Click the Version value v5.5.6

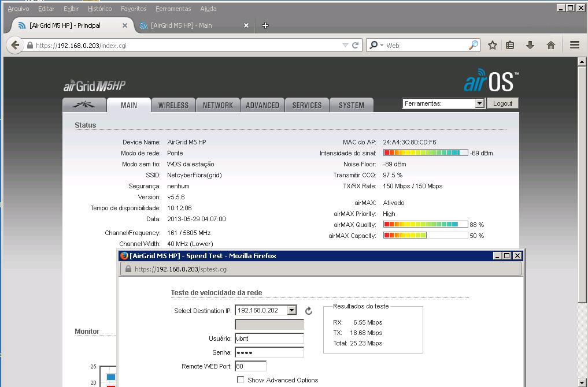click(x=176, y=197)
